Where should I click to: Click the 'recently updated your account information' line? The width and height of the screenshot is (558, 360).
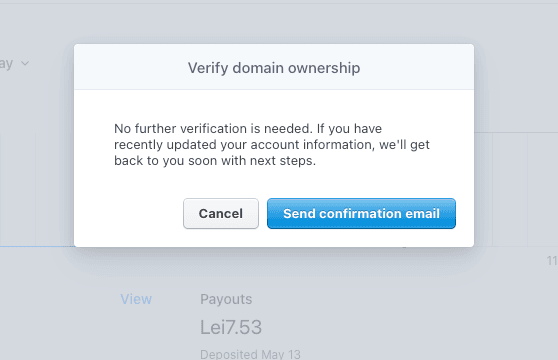tap(272, 145)
